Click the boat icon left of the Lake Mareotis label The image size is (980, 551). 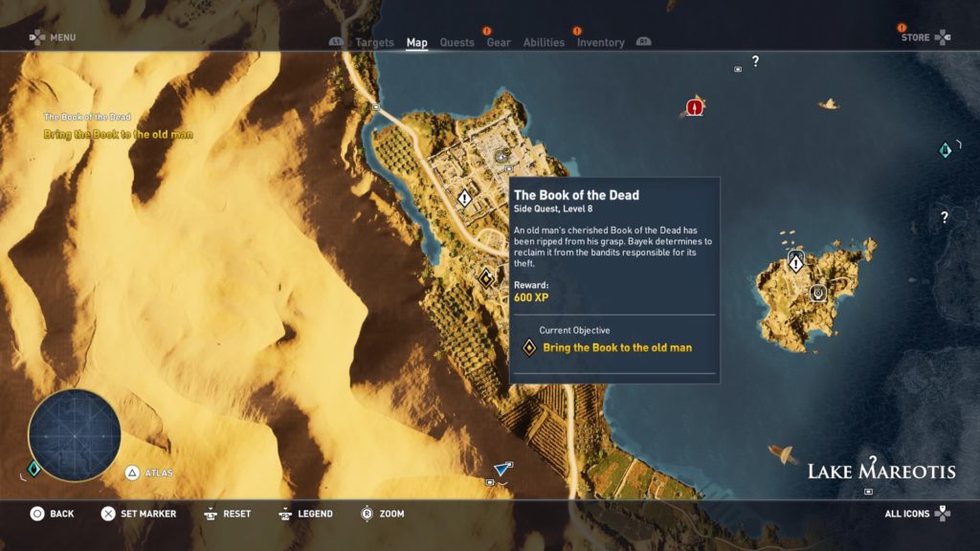pos(781,452)
